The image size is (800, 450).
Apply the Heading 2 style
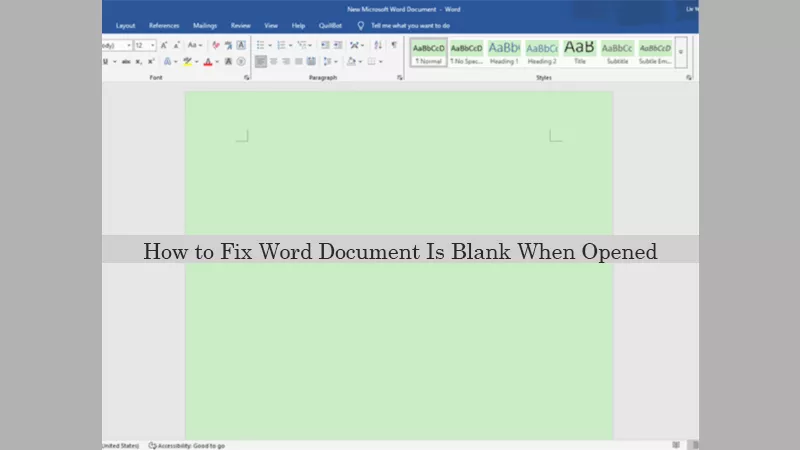(542, 52)
